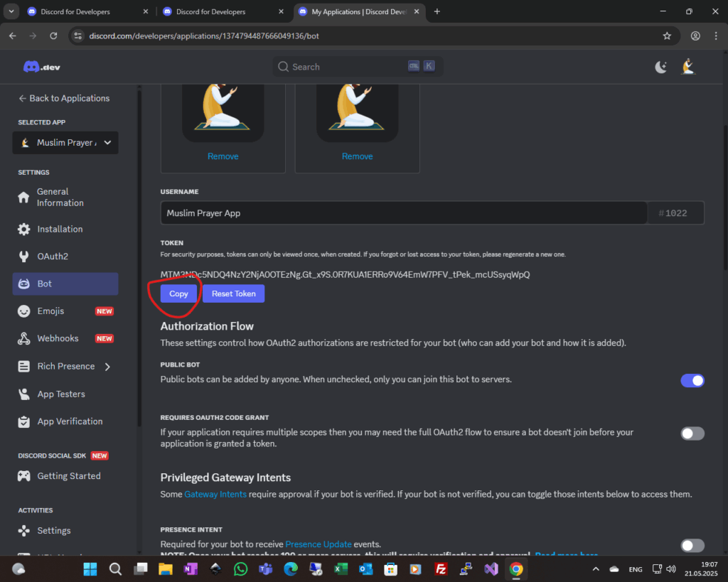Open the Presence Update link
The image size is (728, 582).
tap(318, 544)
